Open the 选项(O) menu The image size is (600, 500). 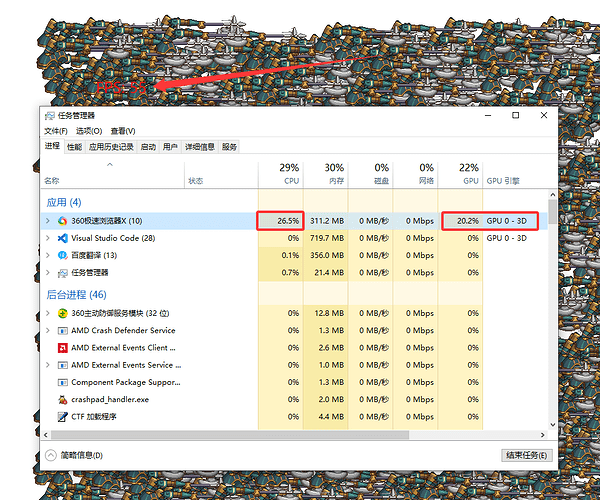point(89,131)
